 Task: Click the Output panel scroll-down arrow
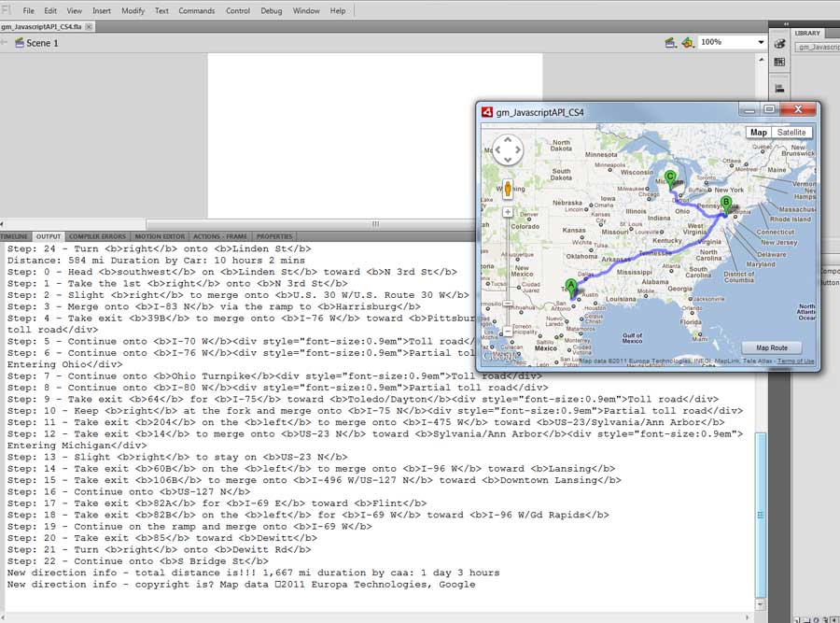[x=760, y=604]
